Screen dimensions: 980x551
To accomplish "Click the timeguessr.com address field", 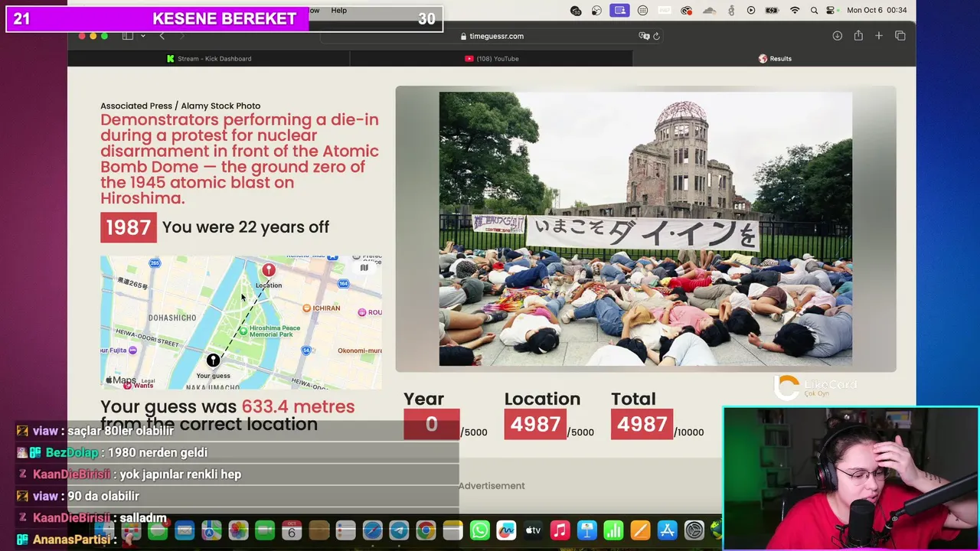I will click(x=492, y=36).
